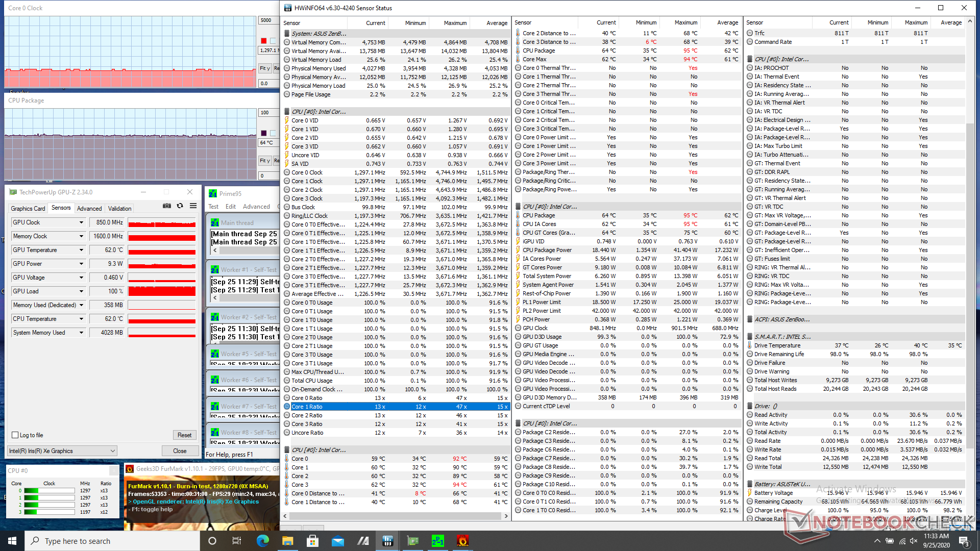Click GPU-Z Reset button
The width and height of the screenshot is (980, 551).
pyautogui.click(x=184, y=435)
